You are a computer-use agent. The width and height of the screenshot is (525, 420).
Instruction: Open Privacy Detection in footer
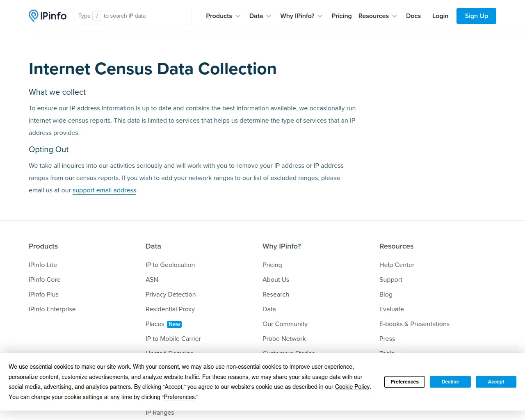coord(170,294)
